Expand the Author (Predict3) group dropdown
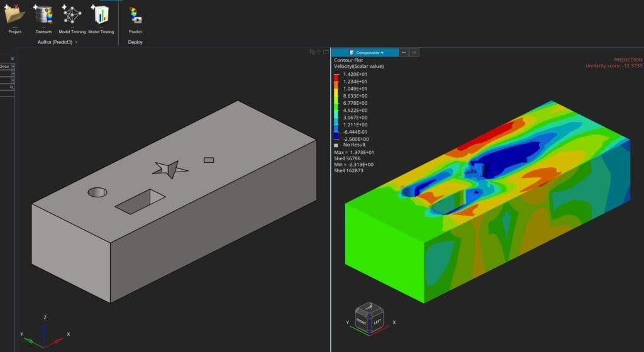The image size is (644, 352). (76, 42)
